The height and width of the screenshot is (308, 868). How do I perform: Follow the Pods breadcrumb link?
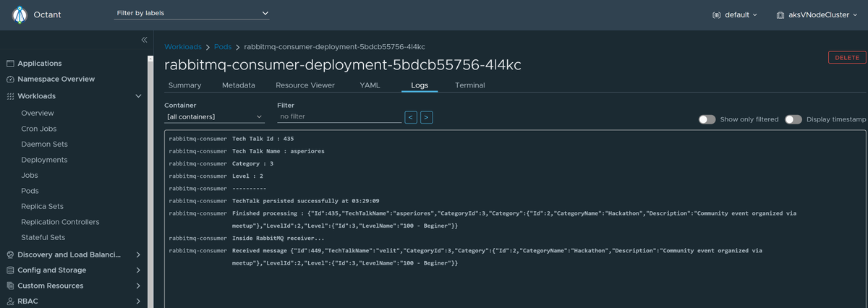point(223,47)
